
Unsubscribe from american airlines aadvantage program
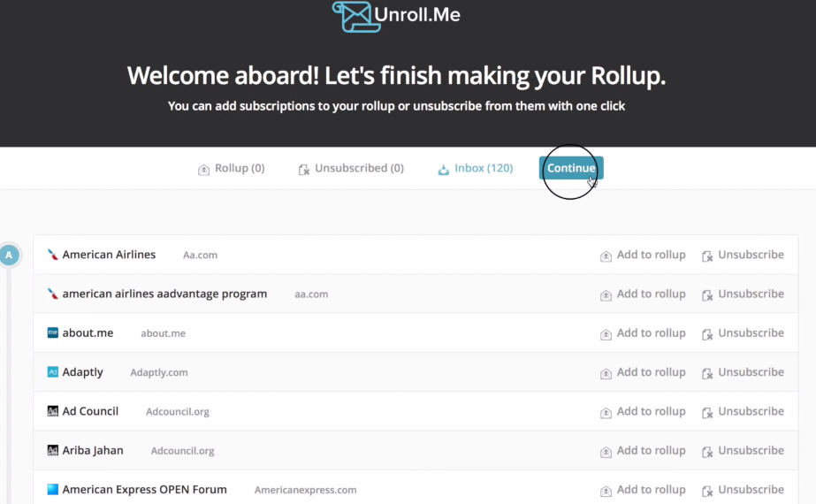coord(743,294)
